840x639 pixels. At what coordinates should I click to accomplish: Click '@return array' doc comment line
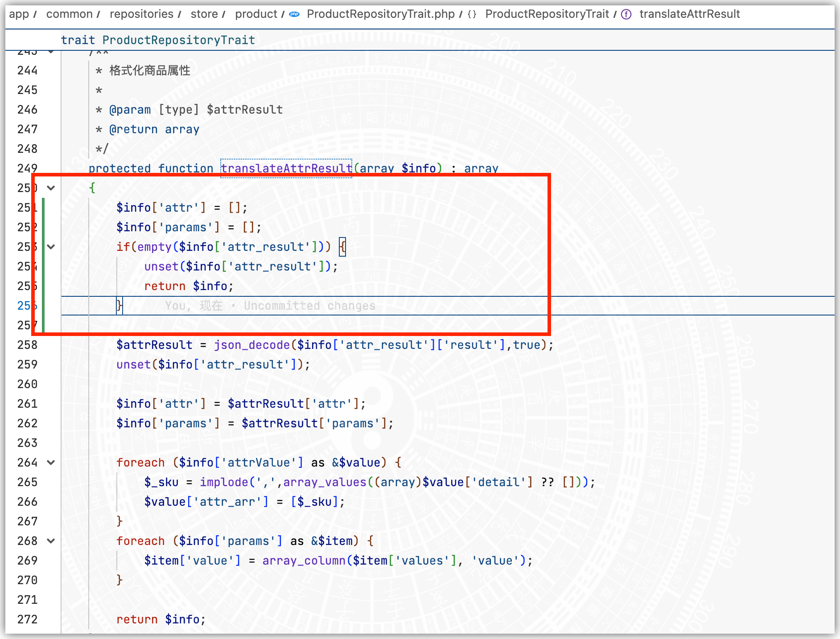[x=154, y=129]
